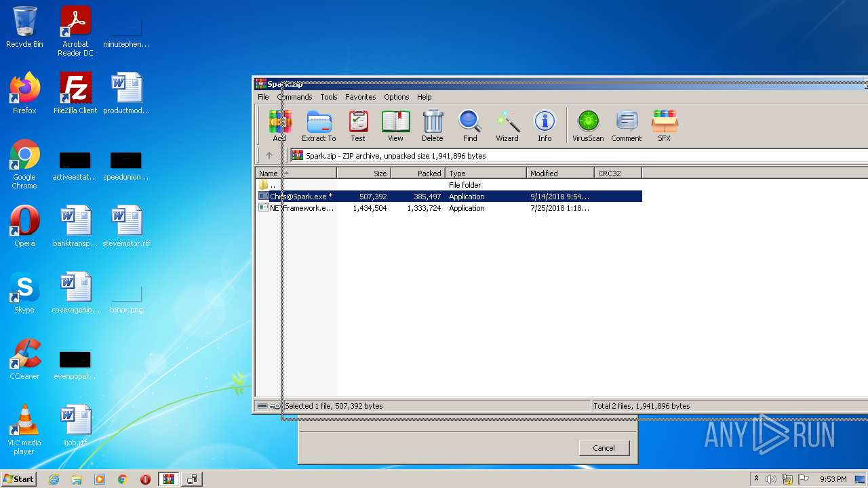The height and width of the screenshot is (488, 868).
Task: Click the WinRAR taskbar button
Action: point(169,479)
